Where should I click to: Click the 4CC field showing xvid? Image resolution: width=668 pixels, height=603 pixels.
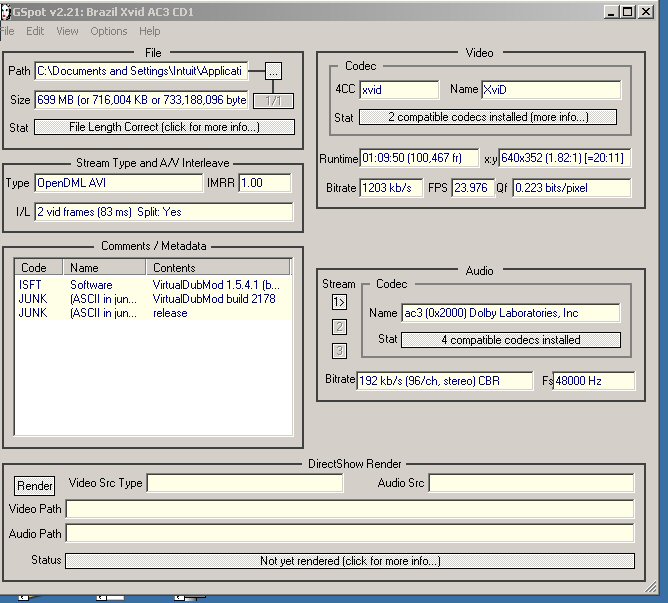pyautogui.click(x=399, y=90)
